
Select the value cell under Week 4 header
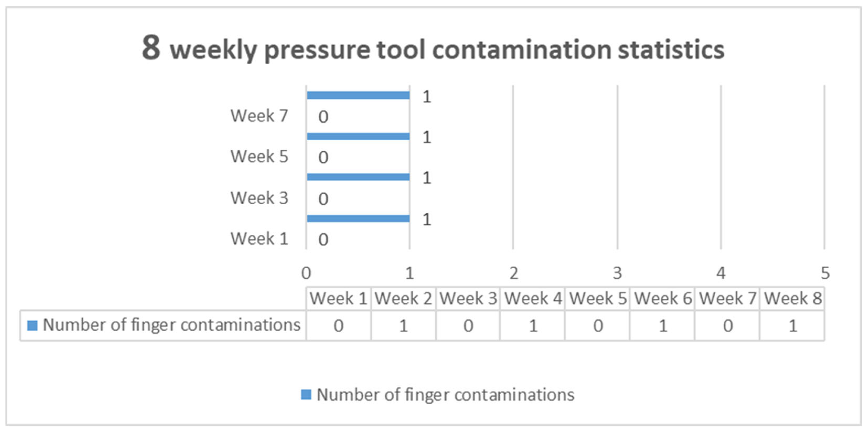(533, 326)
